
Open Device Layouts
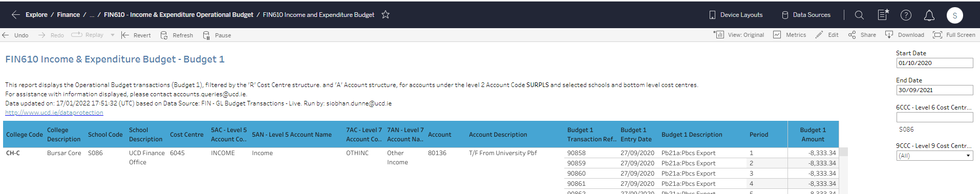(736, 15)
